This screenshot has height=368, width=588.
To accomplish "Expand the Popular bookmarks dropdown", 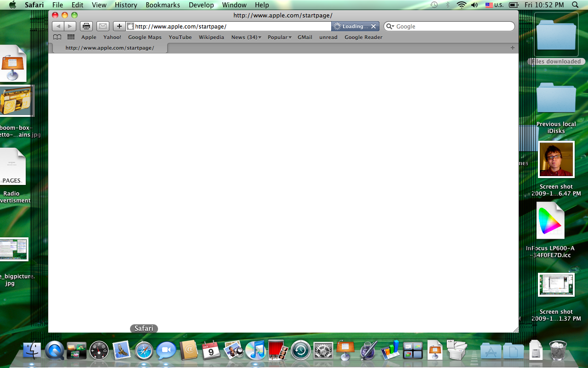I will click(x=280, y=37).
